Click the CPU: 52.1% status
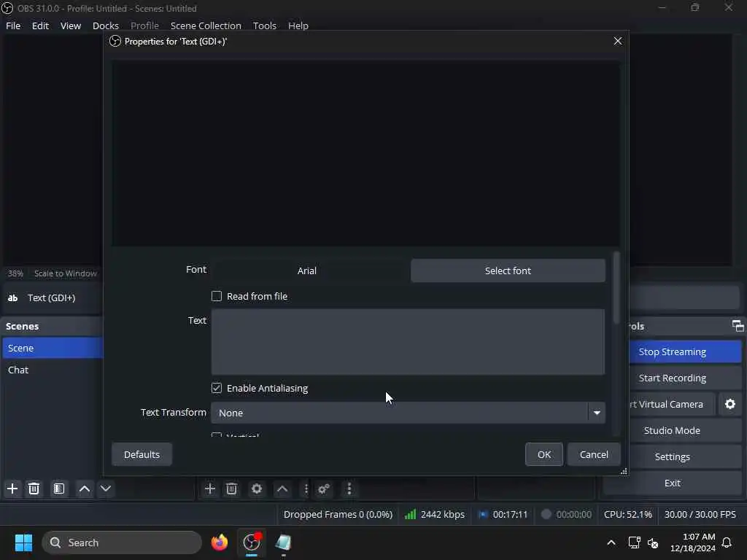The image size is (747, 560). (628, 515)
